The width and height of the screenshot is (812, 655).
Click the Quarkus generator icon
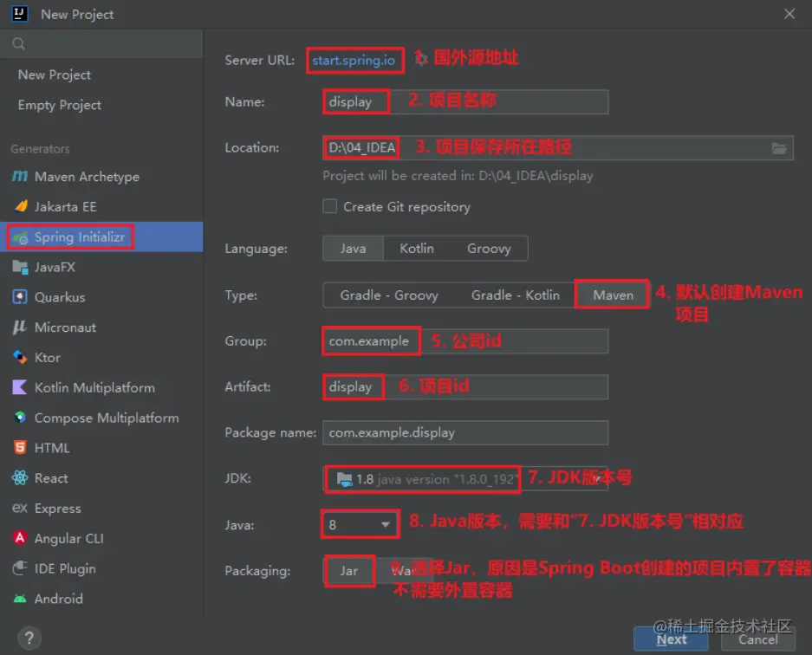[20, 297]
